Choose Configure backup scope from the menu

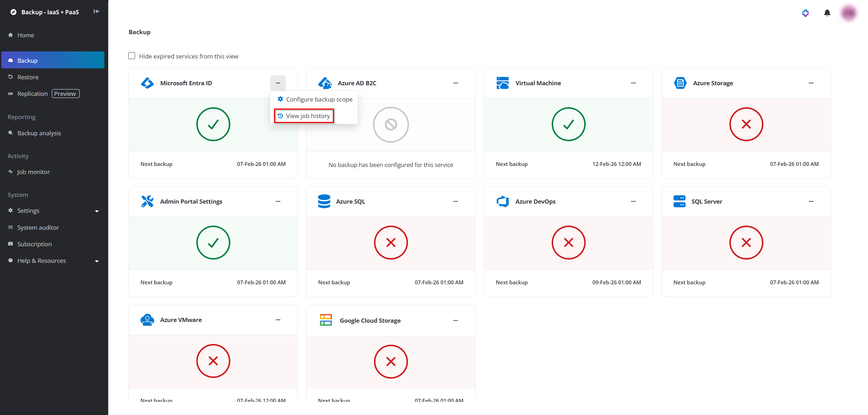tap(315, 99)
